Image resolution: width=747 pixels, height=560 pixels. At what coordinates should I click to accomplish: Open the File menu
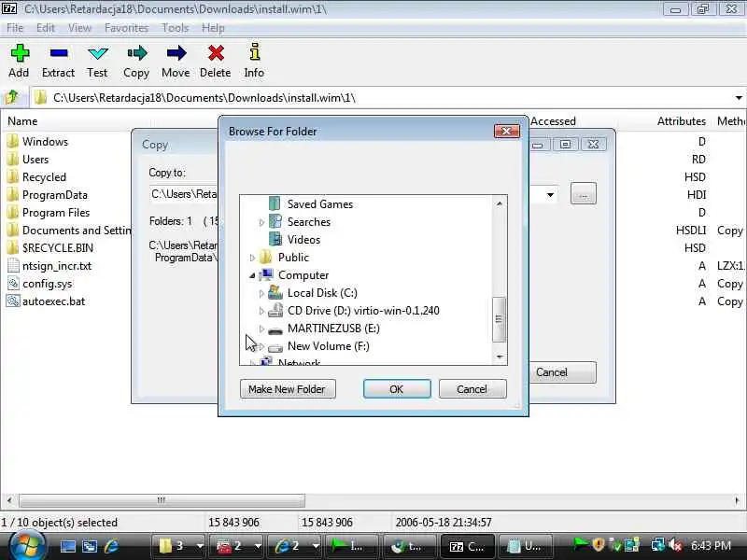click(15, 28)
